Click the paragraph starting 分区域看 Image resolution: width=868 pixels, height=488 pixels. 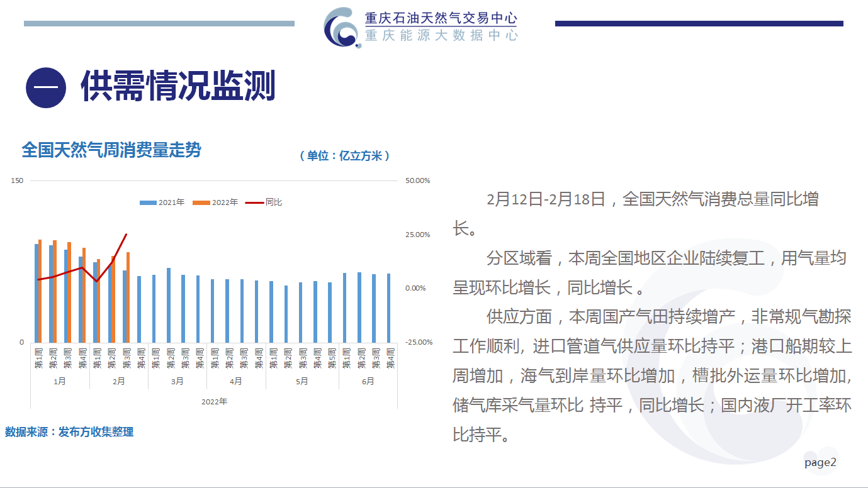pos(650,272)
